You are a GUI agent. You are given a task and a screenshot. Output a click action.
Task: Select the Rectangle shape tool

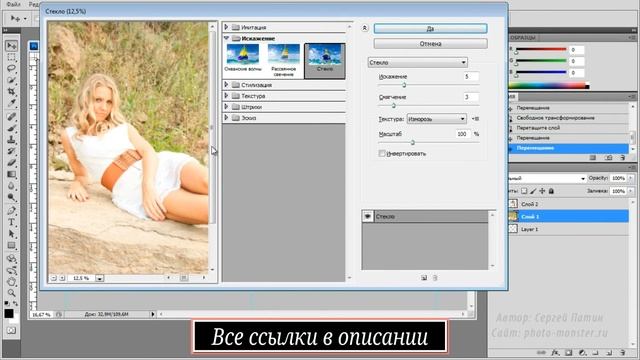pyautogui.click(x=11, y=245)
